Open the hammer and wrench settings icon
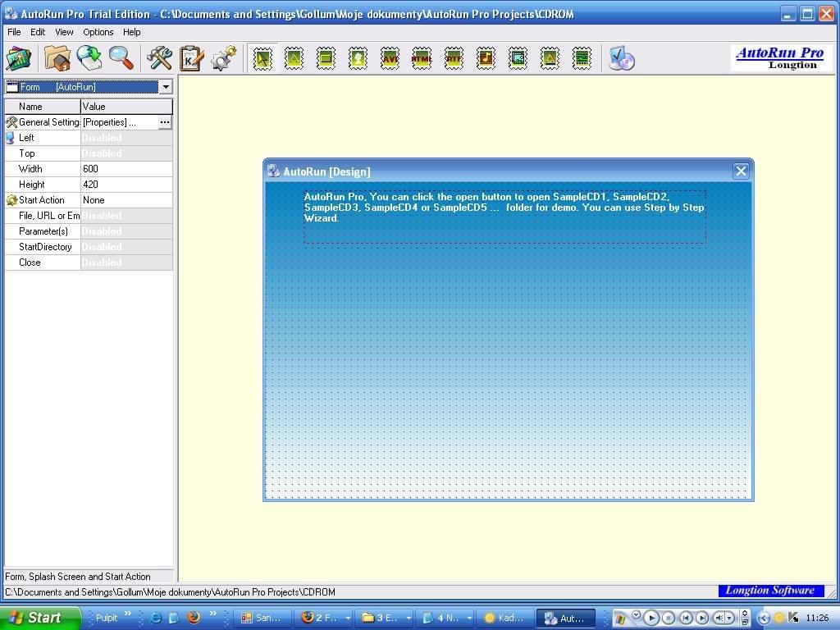 point(159,58)
